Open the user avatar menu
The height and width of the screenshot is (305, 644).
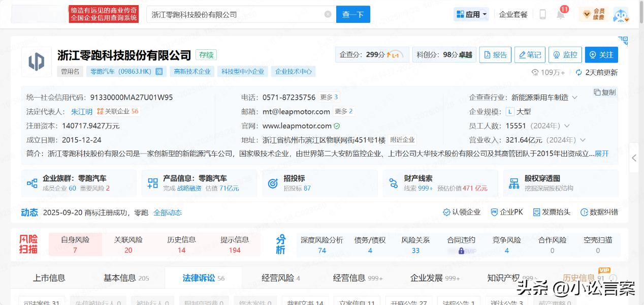coord(621,14)
